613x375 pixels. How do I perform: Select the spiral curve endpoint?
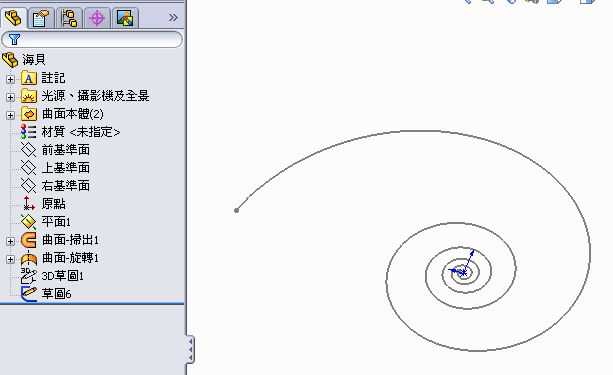point(236,210)
